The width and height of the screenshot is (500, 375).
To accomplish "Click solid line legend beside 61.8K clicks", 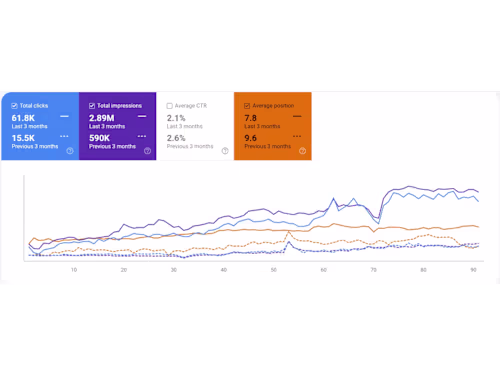I will [x=64, y=116].
